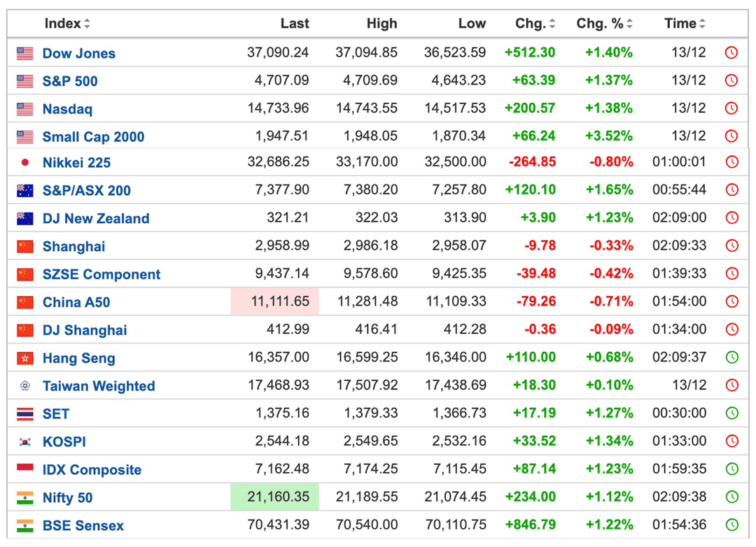Viewport: 756px width, 547px height.
Task: Open the Nasdaq index link
Action: [67, 109]
